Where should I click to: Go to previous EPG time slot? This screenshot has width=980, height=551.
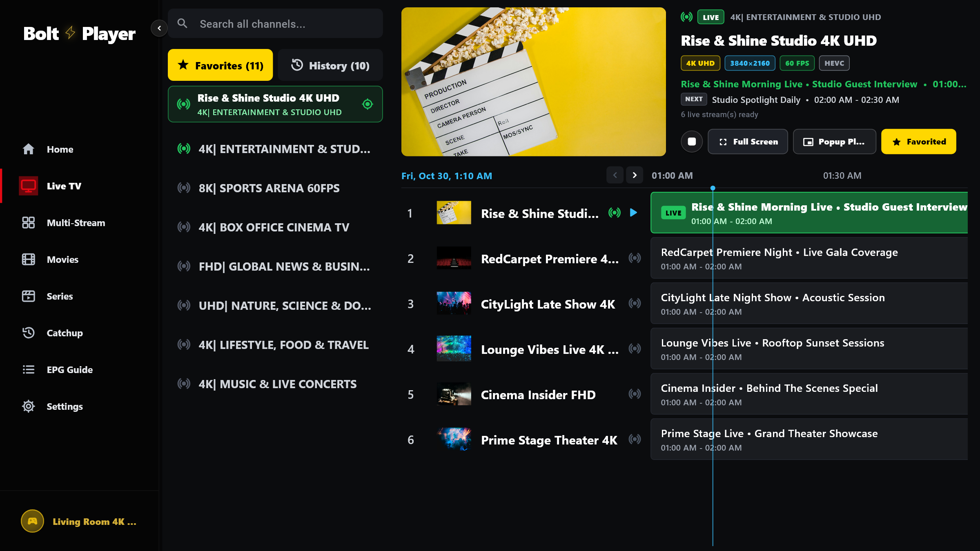(615, 175)
